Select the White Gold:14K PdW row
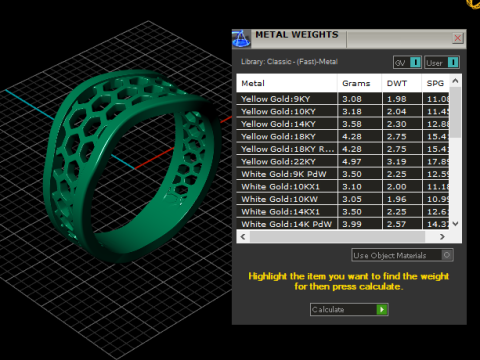480x360 pixels. (x=343, y=224)
